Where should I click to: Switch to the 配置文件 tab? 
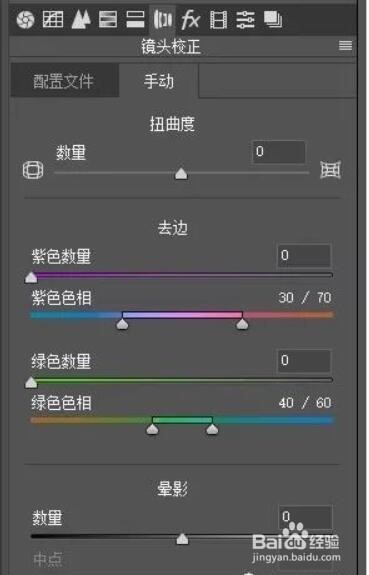click(x=64, y=81)
